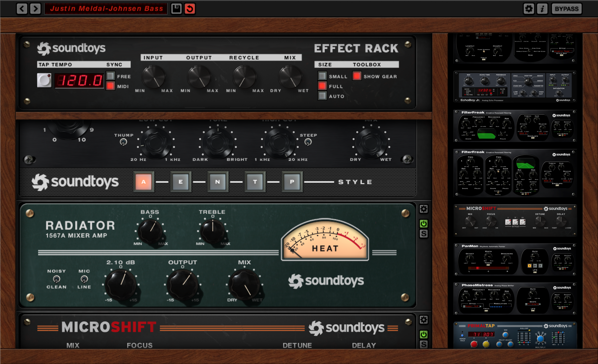Toggle SHOW GEAR toolbox
The width and height of the screenshot is (598, 364).
click(357, 76)
